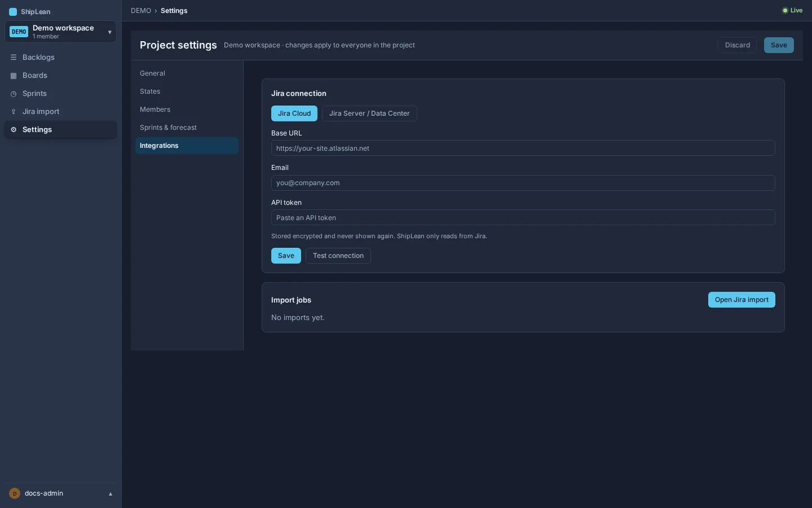Open the General settings tab
Viewport: 812px width, 508px height.
pyautogui.click(x=187, y=73)
